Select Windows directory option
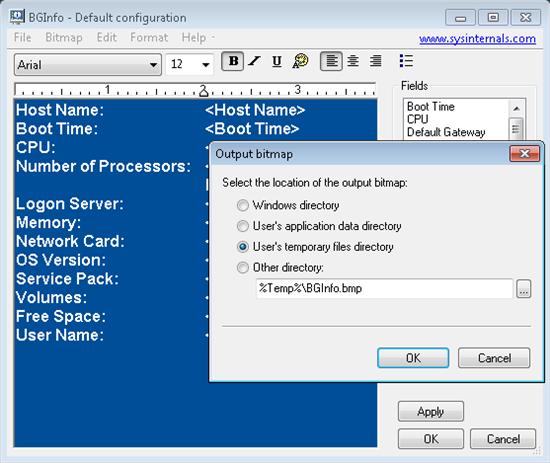 click(243, 205)
